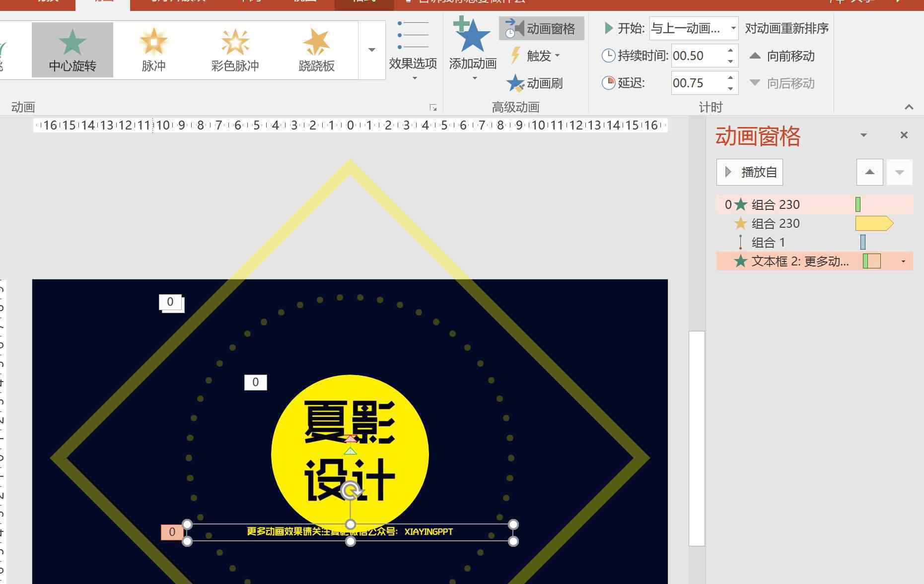Toggle the 动画窗格 animation pane button
Screen dimensions: 924x584
pos(541,28)
